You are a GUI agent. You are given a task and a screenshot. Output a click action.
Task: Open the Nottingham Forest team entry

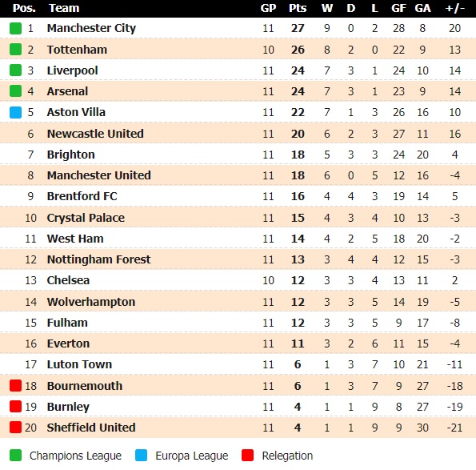click(98, 259)
